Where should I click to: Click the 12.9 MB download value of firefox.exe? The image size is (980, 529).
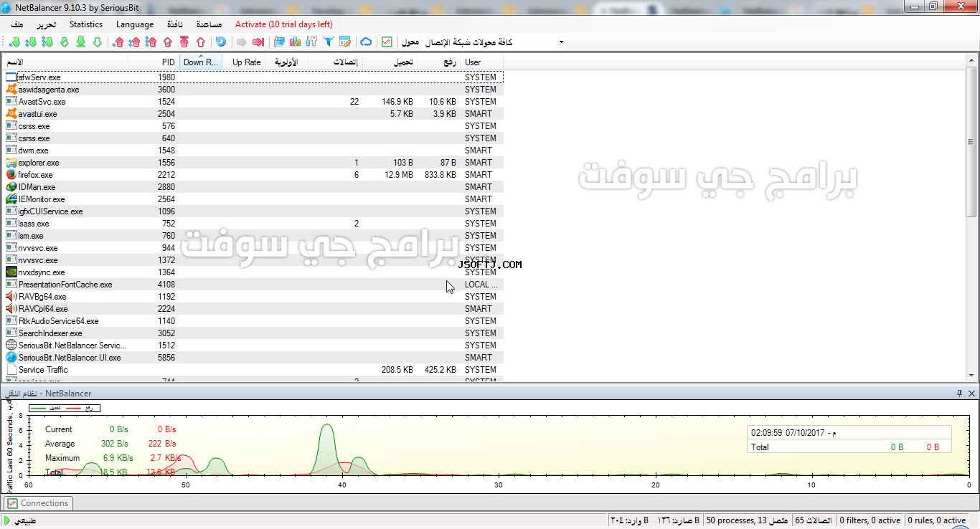coord(398,174)
